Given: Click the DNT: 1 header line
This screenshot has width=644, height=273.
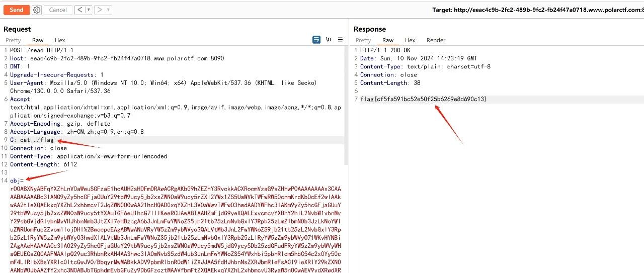Looking at the screenshot, I should 20,66.
